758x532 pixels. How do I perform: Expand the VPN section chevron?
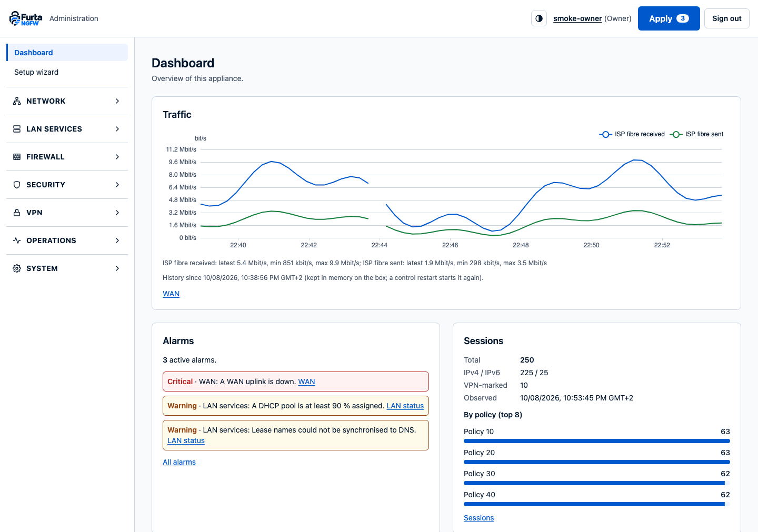tap(117, 213)
